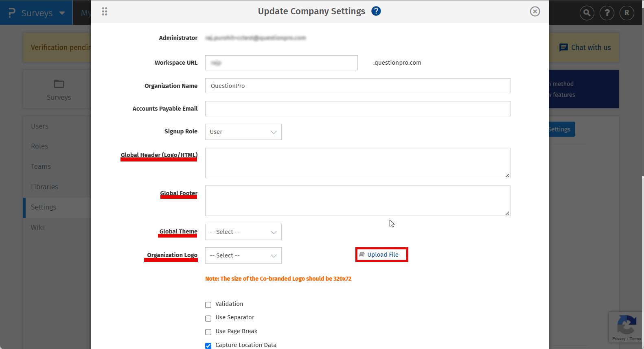The height and width of the screenshot is (349, 644).
Task: Click the help question mark beside Update Company Settings
Action: [x=376, y=11]
